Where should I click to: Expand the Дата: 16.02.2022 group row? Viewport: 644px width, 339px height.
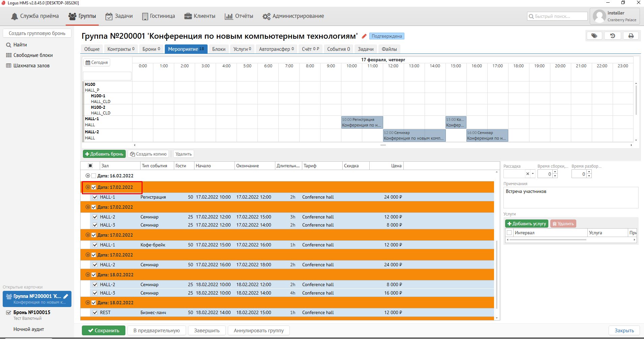click(88, 176)
